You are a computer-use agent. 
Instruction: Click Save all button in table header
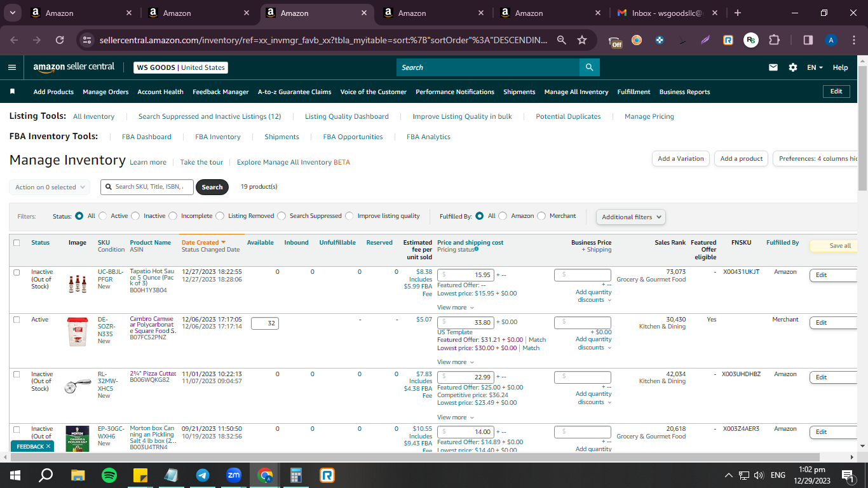pyautogui.click(x=834, y=246)
